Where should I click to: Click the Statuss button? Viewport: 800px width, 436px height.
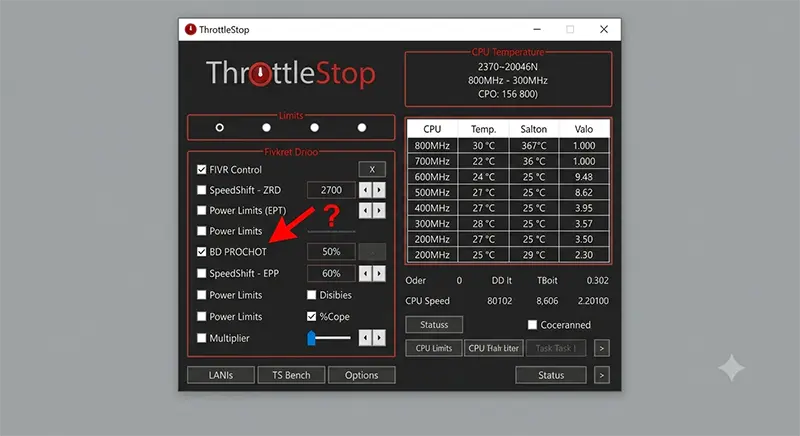click(x=434, y=324)
